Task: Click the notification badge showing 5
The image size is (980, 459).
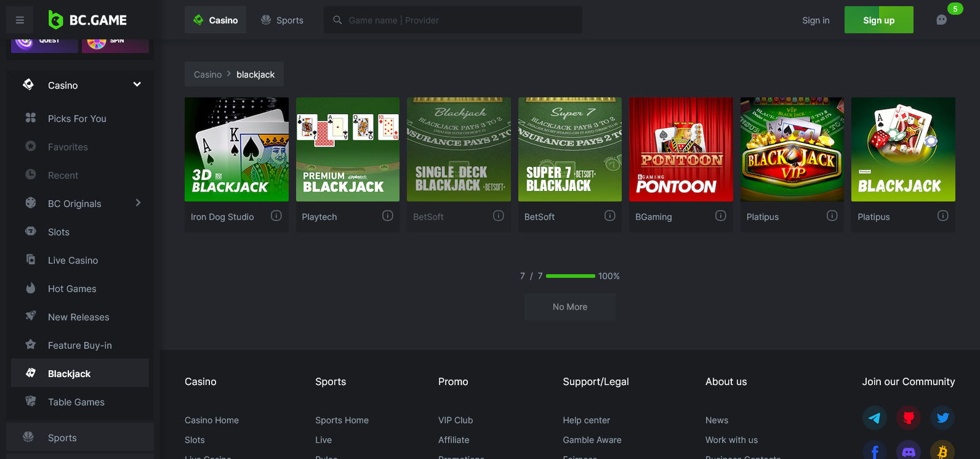Action: click(955, 9)
